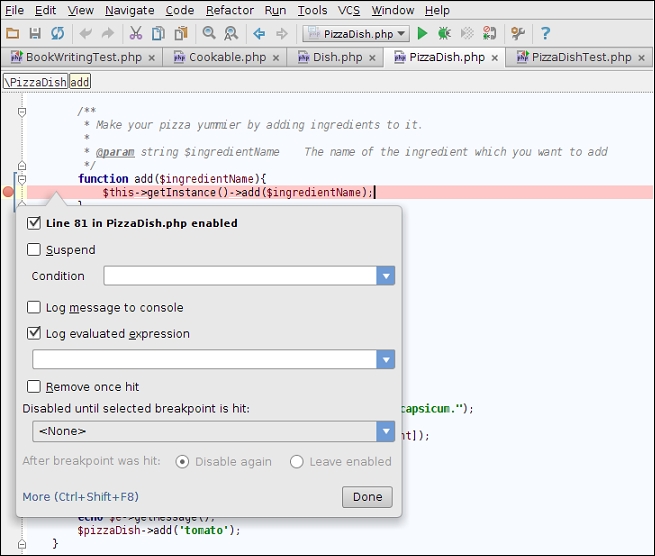Screen dimensions: 655x556
Task: Click the Run with Coverage icon
Action: (x=467, y=33)
